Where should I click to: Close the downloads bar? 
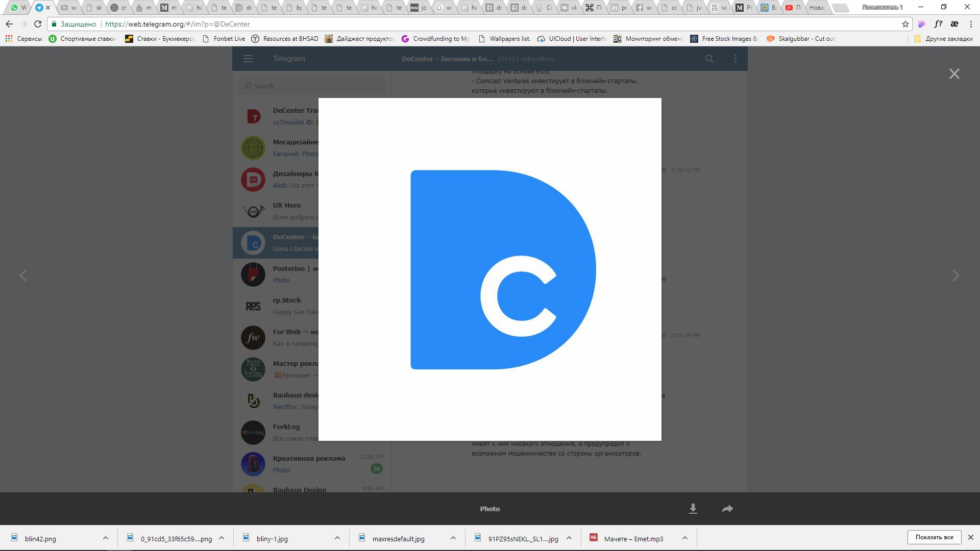(970, 537)
